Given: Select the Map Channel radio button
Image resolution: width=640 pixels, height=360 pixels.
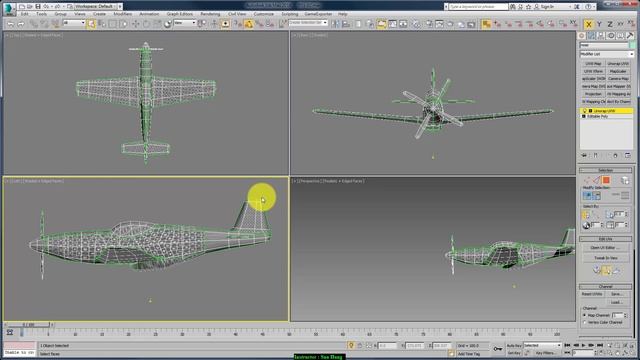Looking at the screenshot, I should (x=584, y=316).
